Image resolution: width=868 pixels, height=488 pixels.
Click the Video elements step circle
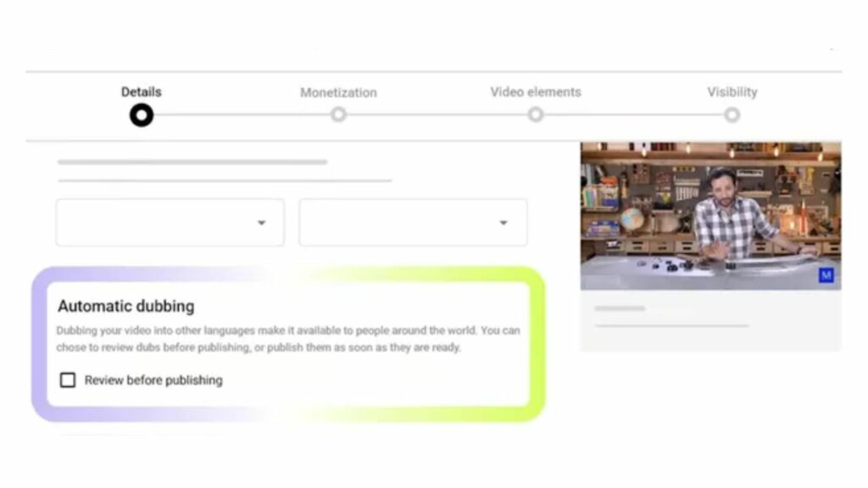535,114
